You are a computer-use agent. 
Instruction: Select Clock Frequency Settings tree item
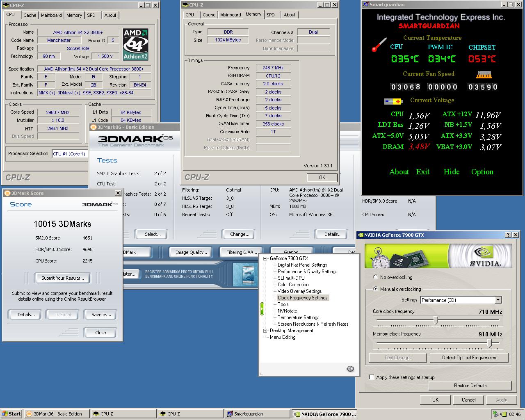(x=303, y=298)
